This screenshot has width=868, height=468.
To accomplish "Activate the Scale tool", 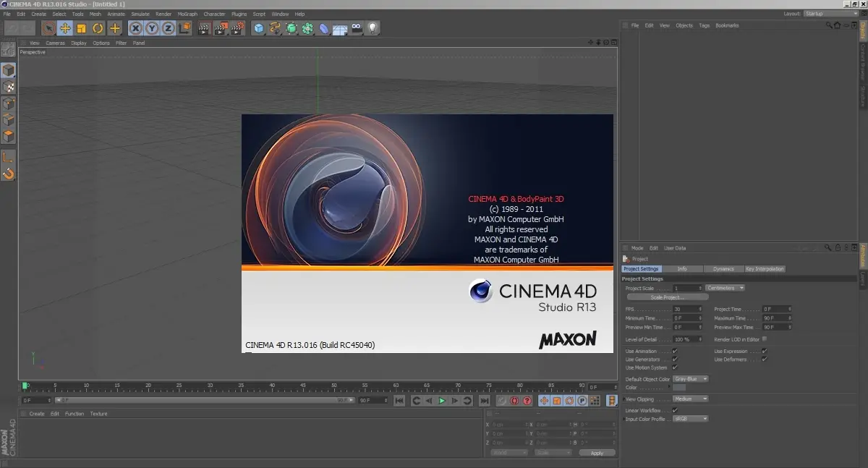I will [82, 28].
